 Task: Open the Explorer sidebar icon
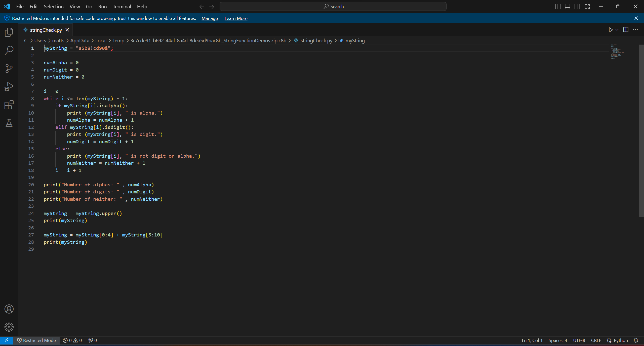pyautogui.click(x=9, y=32)
